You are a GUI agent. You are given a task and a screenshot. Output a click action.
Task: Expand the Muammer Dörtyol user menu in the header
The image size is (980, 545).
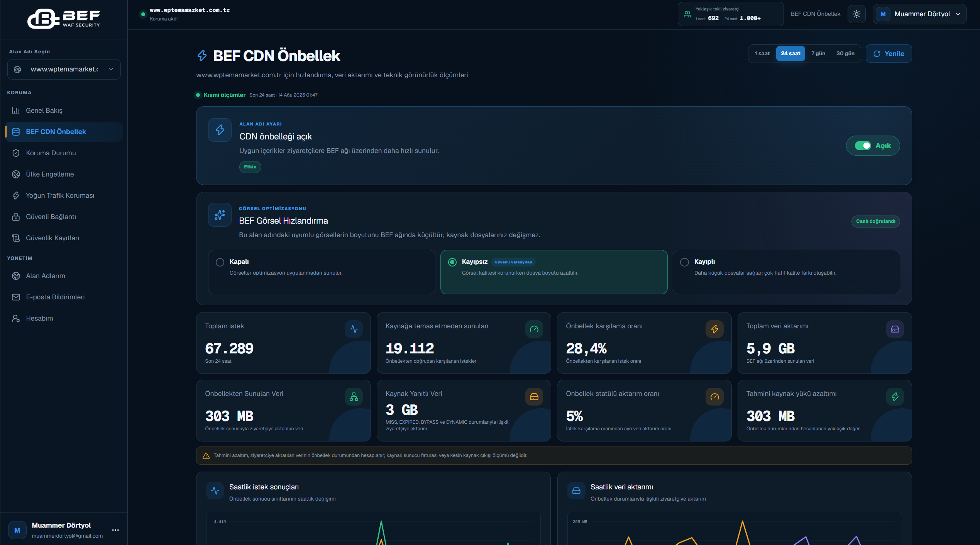click(920, 14)
